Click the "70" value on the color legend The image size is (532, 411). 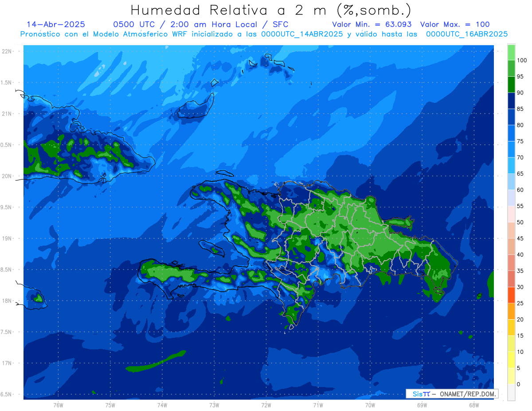pos(520,157)
